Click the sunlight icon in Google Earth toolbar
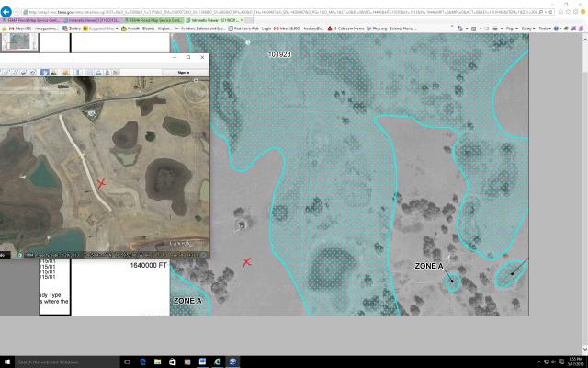The width and height of the screenshot is (588, 368). 53,72
